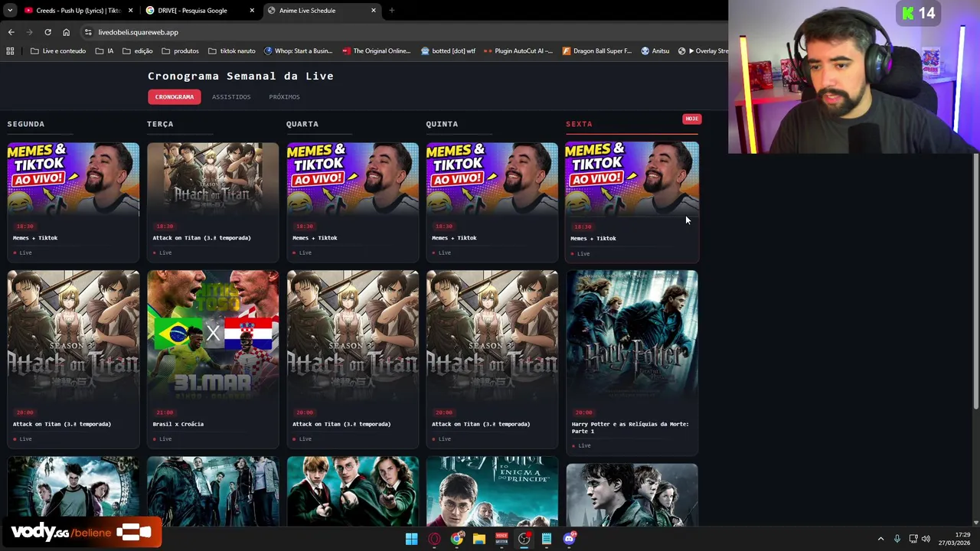This screenshot has height=551, width=980.
Task: Open the QUARTA Attack on Titan 20:00 card
Action: click(353, 359)
